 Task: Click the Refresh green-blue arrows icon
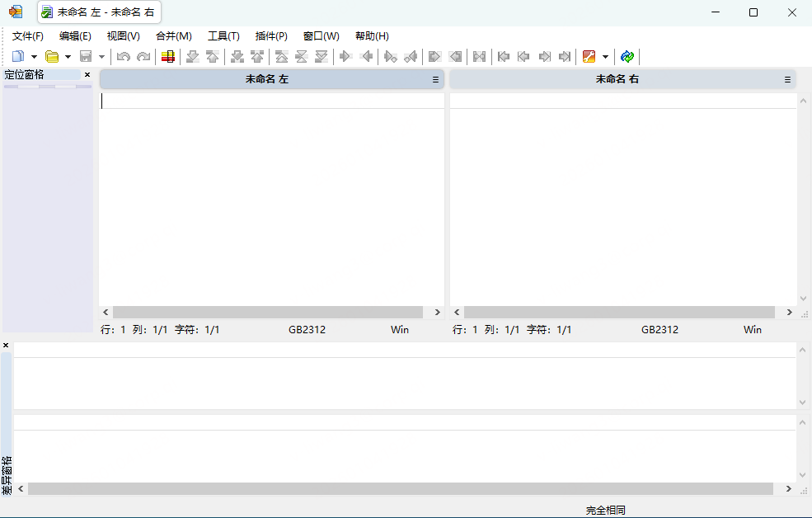coord(627,56)
